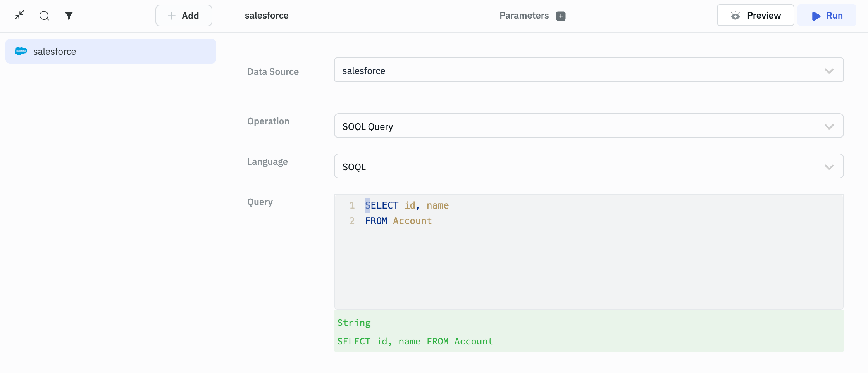Open the Language SOQL dropdown
Image resolution: width=868 pixels, height=373 pixels.
point(589,166)
